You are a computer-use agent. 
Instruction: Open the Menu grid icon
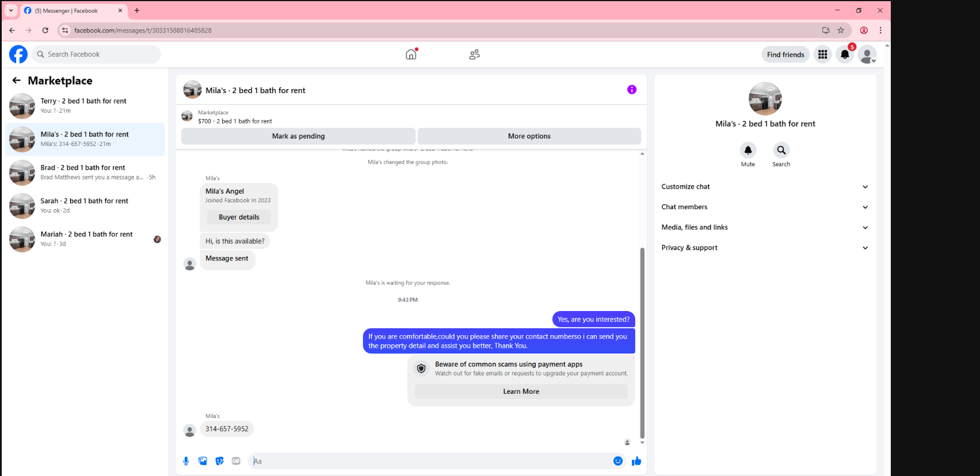pos(823,55)
